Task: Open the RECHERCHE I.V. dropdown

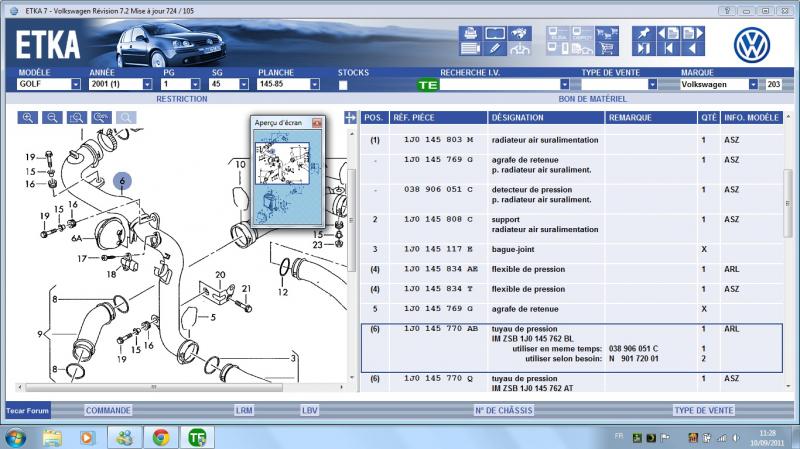Action: click(564, 84)
